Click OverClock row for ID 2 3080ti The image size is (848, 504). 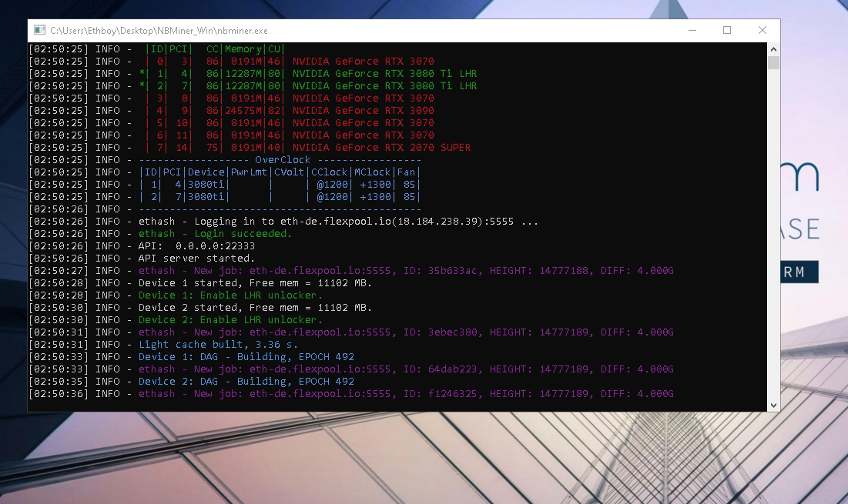(280, 197)
